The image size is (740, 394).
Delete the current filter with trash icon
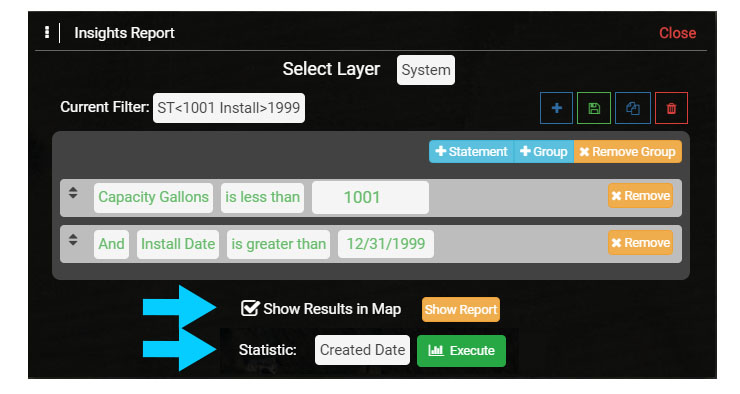671,108
